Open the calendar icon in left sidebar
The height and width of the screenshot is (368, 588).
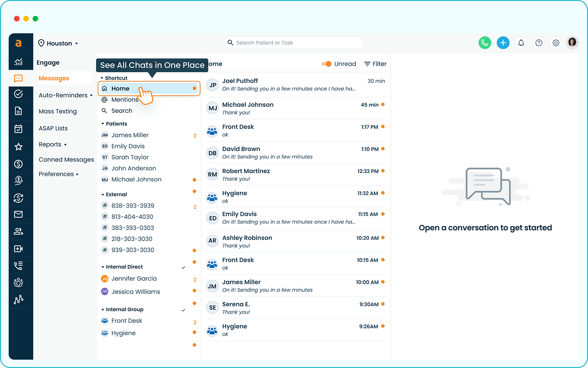[18, 129]
